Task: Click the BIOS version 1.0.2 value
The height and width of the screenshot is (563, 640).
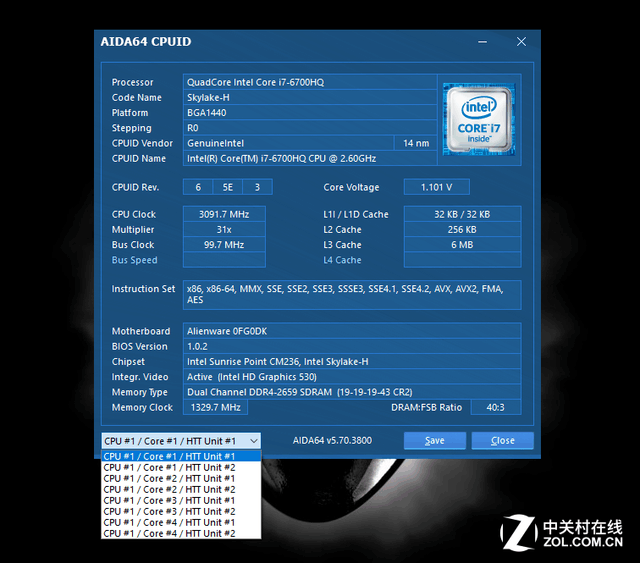Action: click(x=352, y=346)
